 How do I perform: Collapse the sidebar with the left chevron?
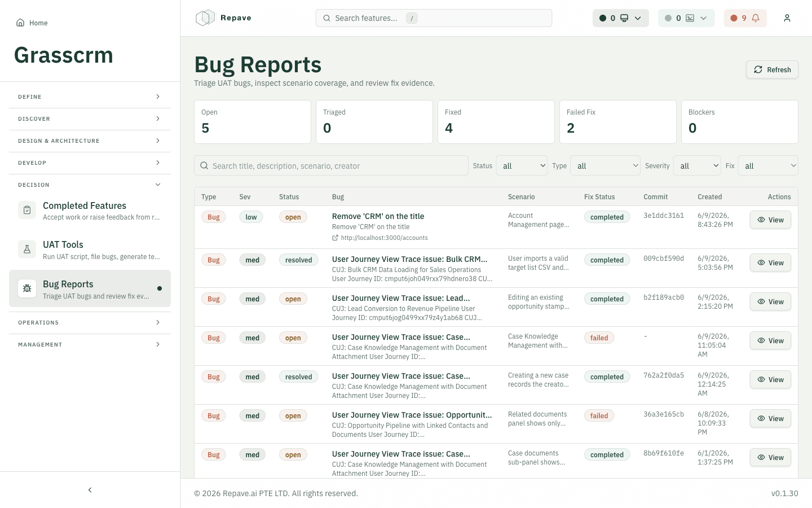tap(90, 490)
